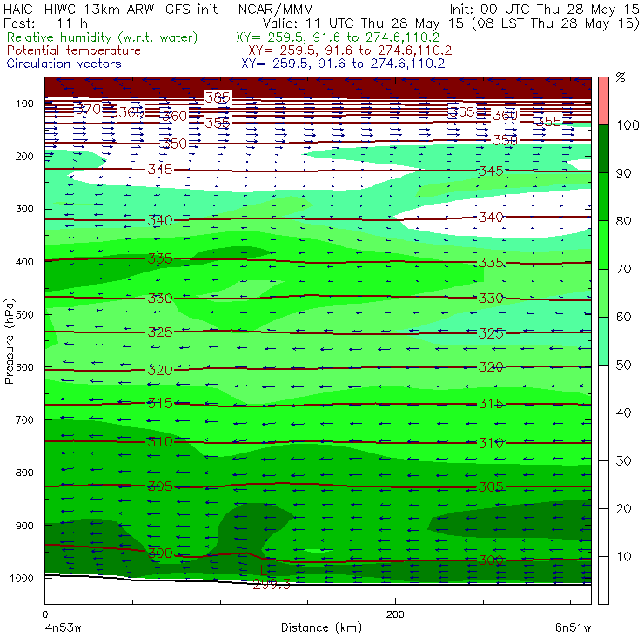
Task: Click the pink above-100% colorbar segment
Action: pyautogui.click(x=603, y=101)
